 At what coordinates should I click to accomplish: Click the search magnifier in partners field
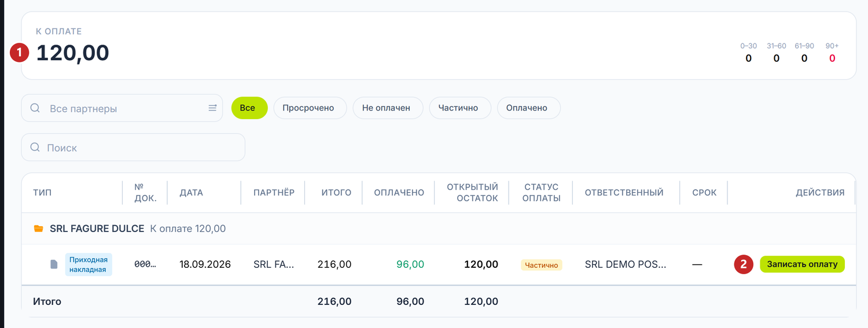point(35,108)
